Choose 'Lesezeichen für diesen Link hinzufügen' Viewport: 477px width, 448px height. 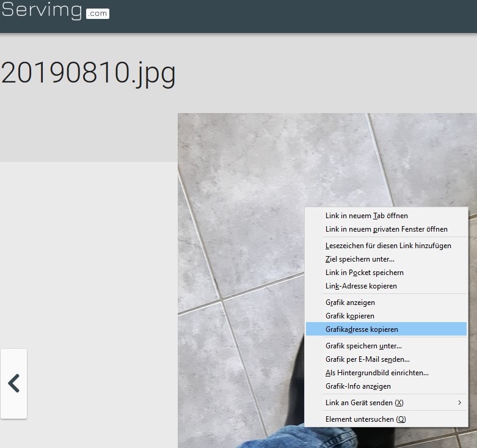click(x=386, y=245)
